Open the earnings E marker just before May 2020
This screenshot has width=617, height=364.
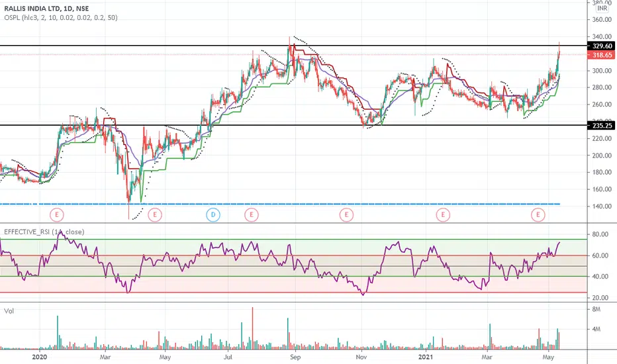[155, 215]
